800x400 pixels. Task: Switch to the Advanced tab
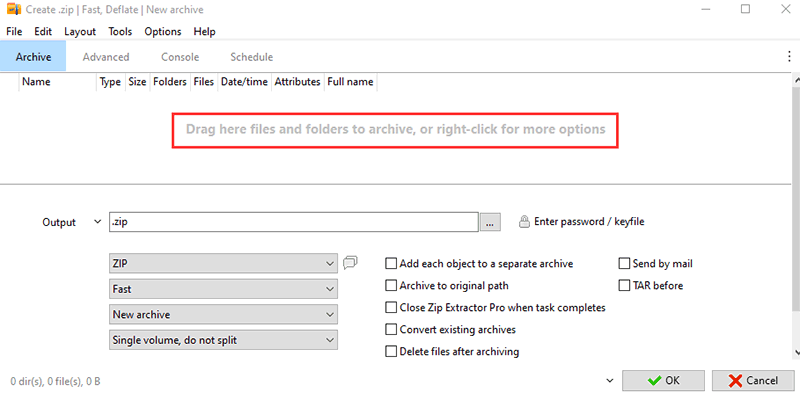click(106, 57)
